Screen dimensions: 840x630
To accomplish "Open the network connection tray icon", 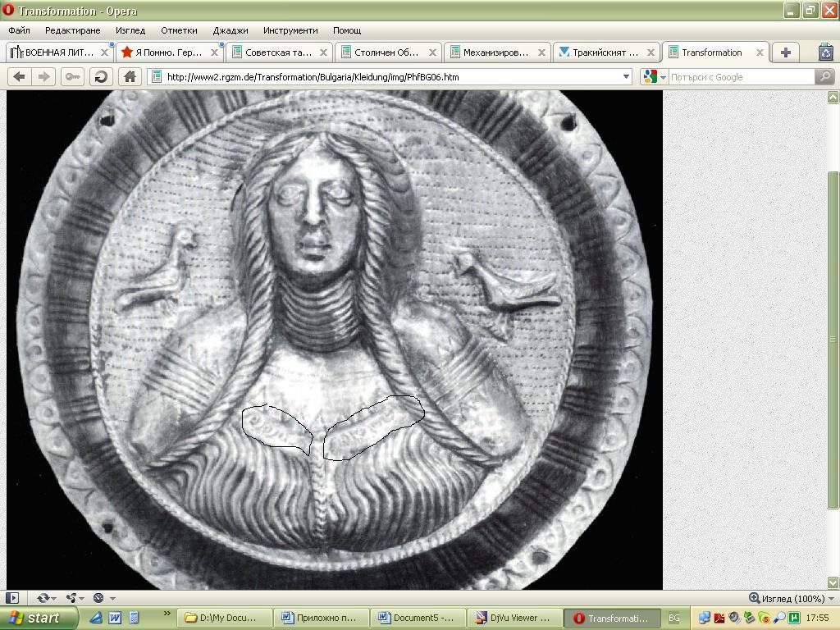I will (x=705, y=618).
